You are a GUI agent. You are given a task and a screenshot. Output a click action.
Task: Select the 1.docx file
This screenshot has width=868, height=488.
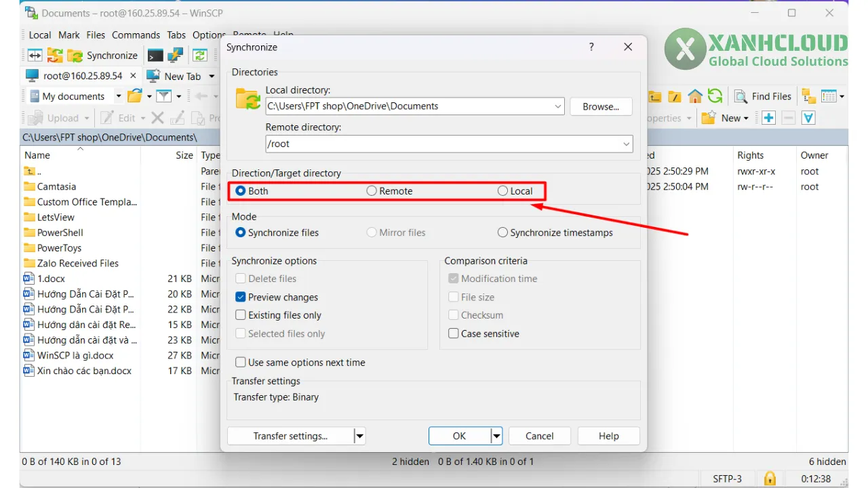pos(52,279)
